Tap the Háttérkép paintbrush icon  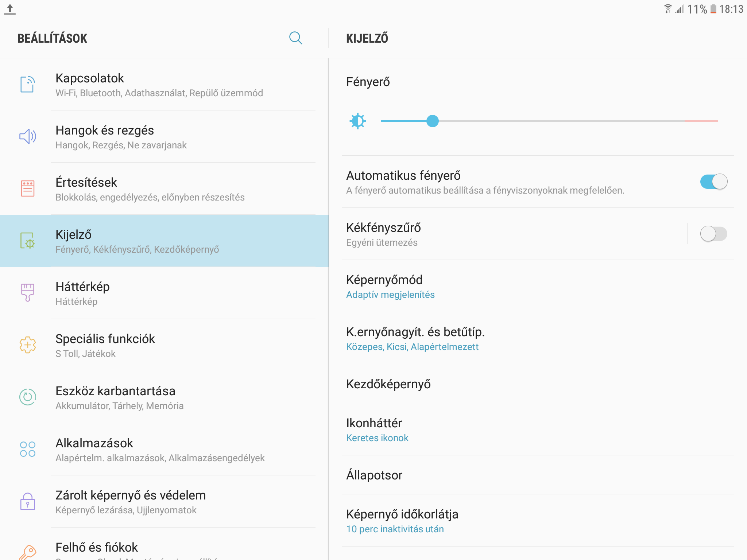click(x=28, y=292)
